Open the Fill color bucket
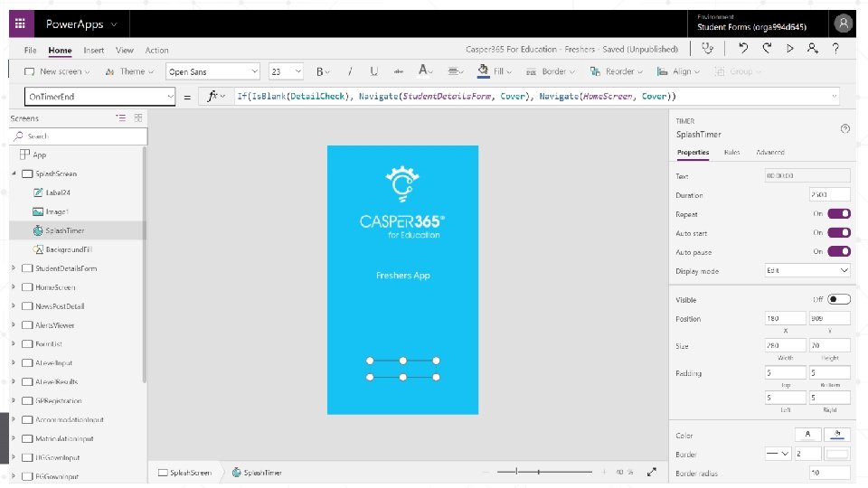Screen dimensions: 868x488 [x=483, y=70]
